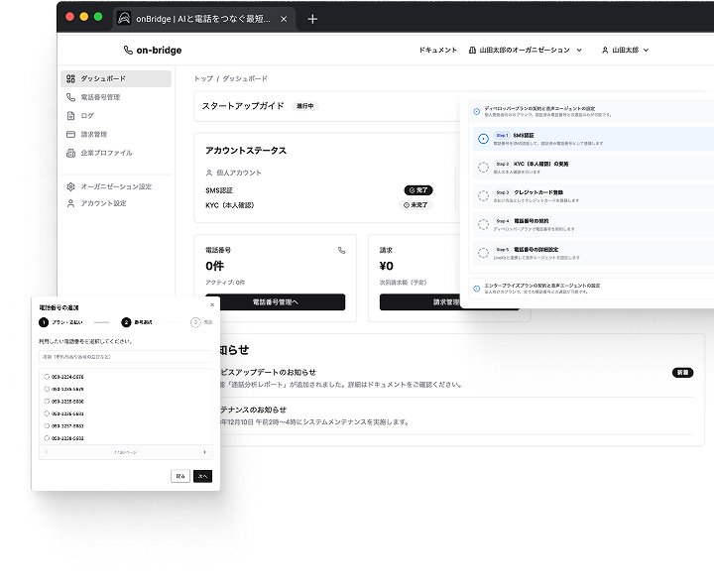Image resolution: width=714 pixels, height=588 pixels.
Task: Close the 電話番号の追加 dialog
Action: click(x=211, y=304)
